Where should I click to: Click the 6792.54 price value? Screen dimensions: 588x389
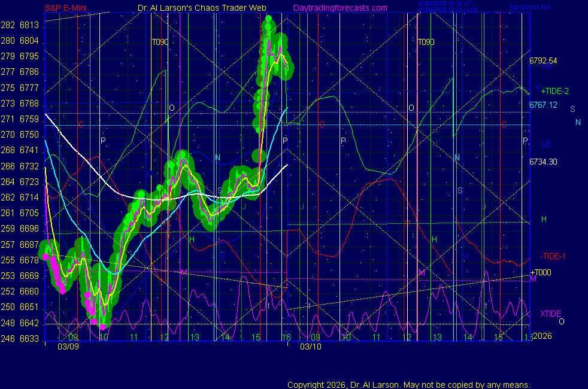tap(543, 60)
